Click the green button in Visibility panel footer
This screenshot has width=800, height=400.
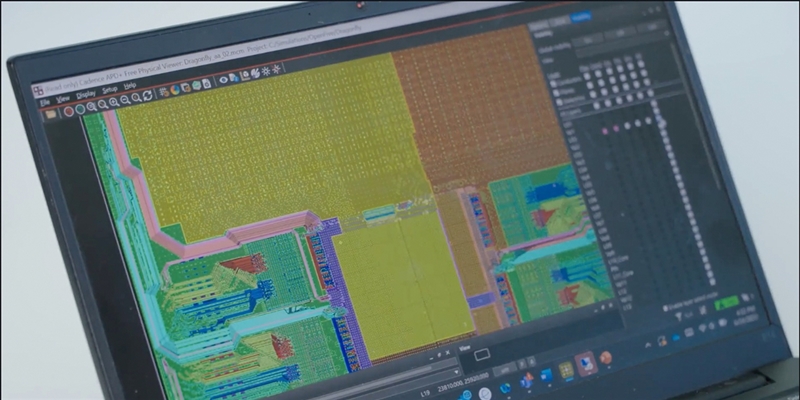tap(727, 303)
